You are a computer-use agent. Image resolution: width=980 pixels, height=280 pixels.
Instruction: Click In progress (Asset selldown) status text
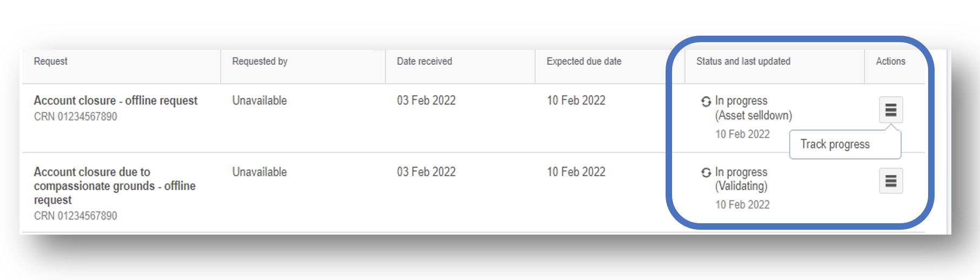(x=754, y=108)
